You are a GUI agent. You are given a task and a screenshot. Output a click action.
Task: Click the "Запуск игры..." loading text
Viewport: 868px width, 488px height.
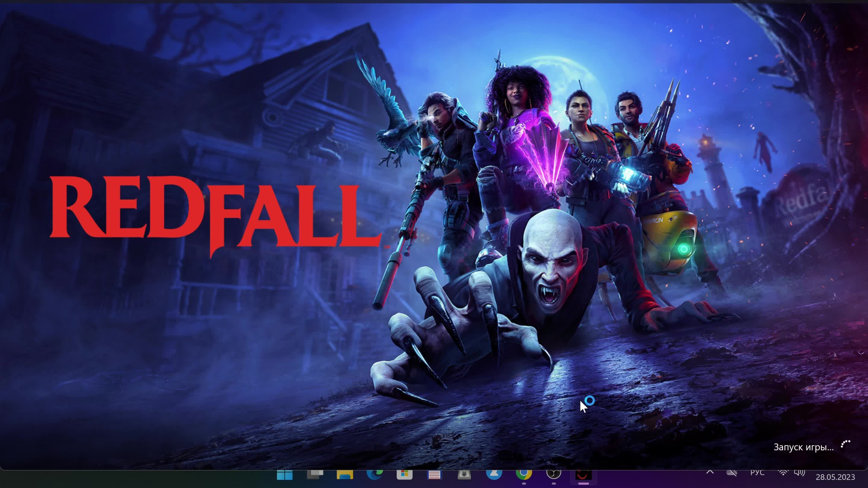[x=803, y=447]
